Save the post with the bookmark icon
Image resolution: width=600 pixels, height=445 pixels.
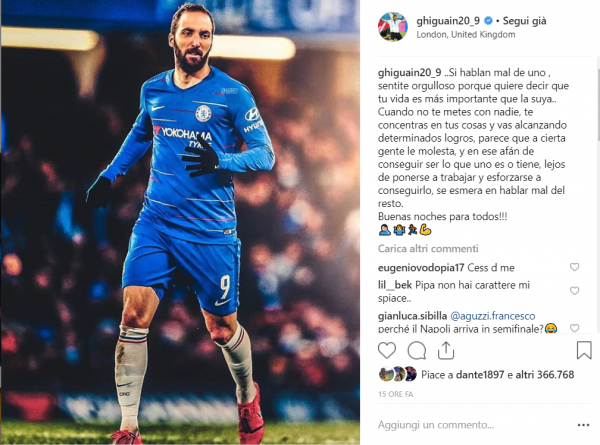[584, 350]
